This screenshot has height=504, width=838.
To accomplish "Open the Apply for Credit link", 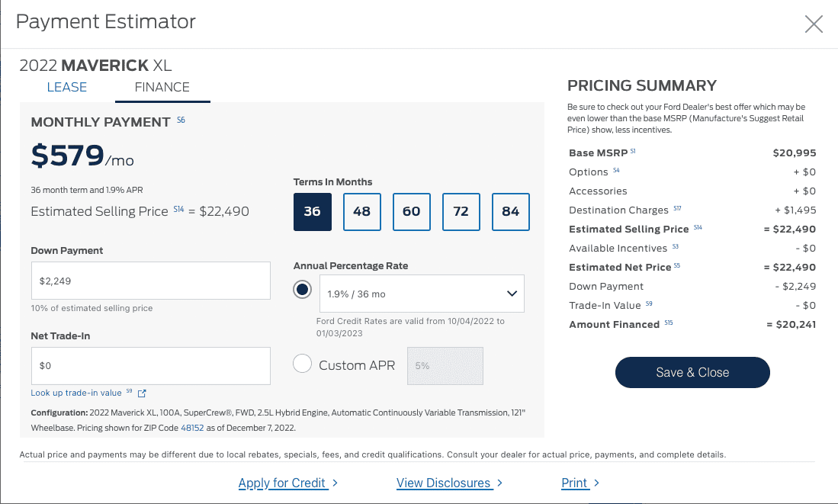I will point(281,483).
